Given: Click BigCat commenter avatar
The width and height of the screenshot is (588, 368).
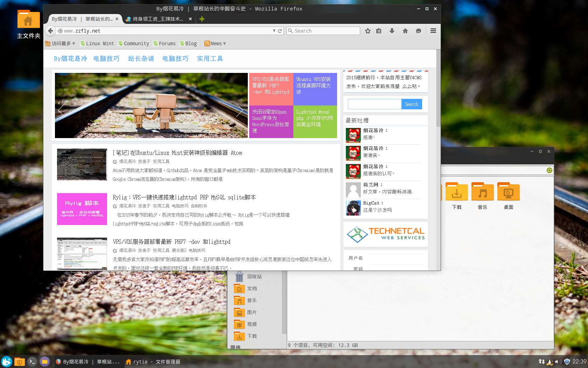Looking at the screenshot, I should (353, 208).
